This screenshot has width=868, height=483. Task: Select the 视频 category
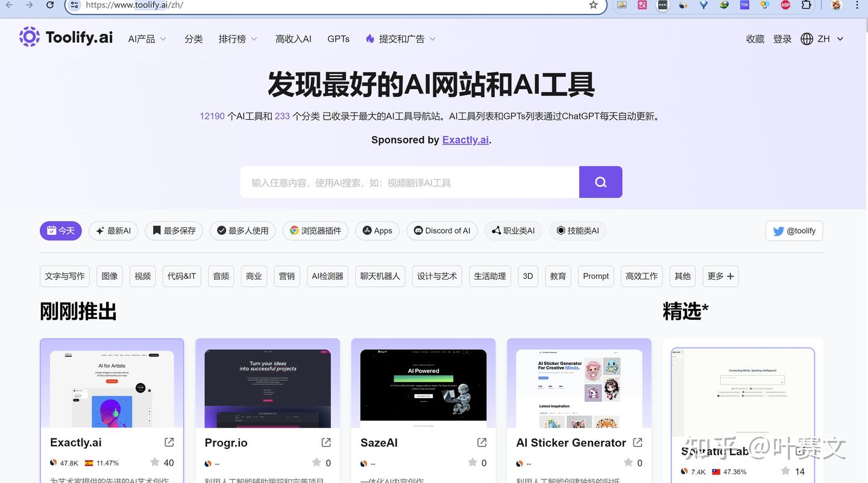click(x=143, y=276)
